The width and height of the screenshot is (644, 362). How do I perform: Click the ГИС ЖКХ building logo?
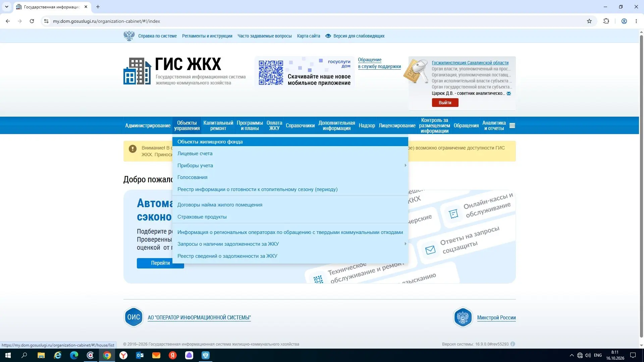tap(137, 71)
